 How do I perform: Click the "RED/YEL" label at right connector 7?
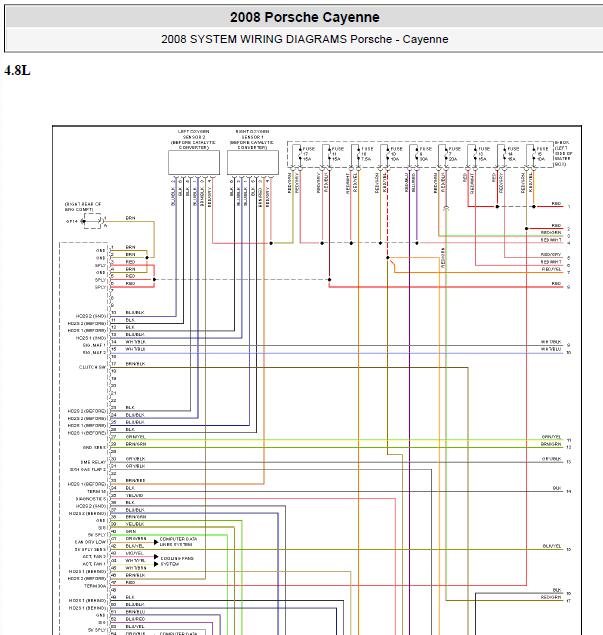click(x=552, y=269)
